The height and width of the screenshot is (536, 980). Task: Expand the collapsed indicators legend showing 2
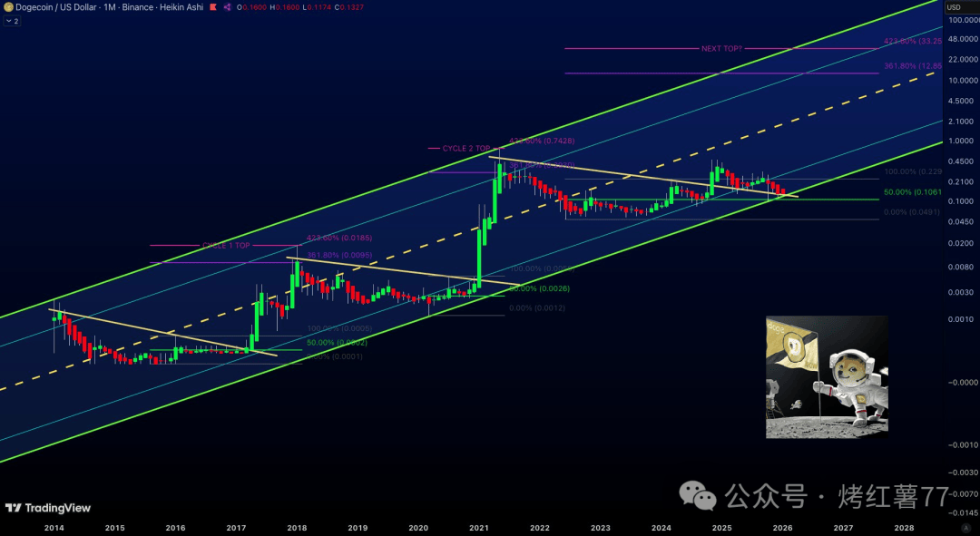13,20
